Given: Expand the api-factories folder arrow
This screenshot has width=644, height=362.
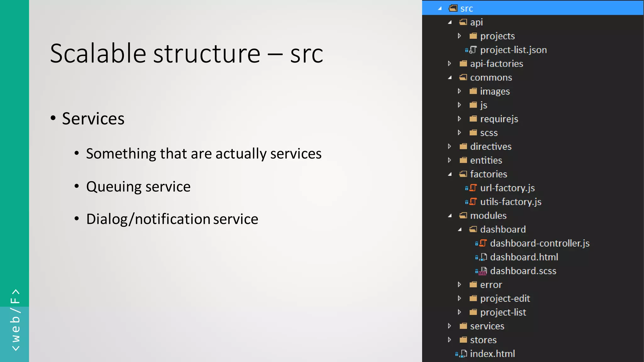Looking at the screenshot, I should [x=449, y=63].
